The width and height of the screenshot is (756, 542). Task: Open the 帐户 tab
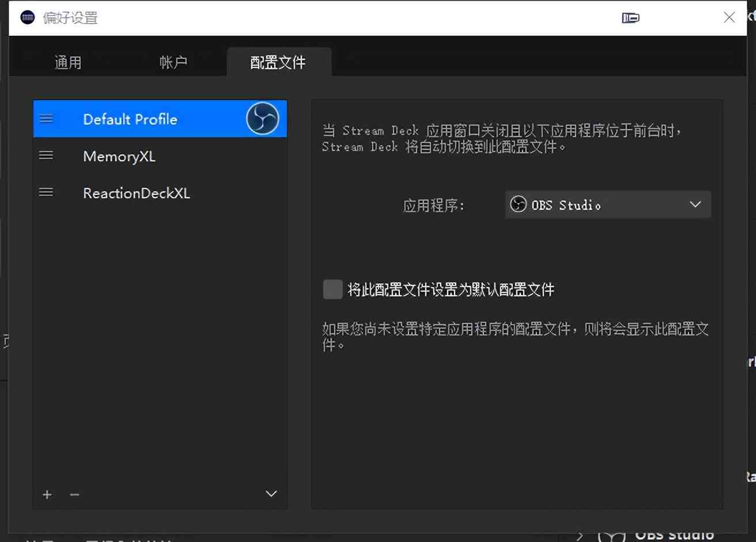[x=173, y=62]
